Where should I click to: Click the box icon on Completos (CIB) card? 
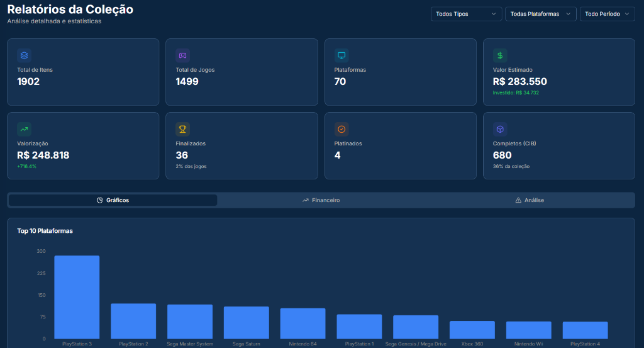pos(500,129)
